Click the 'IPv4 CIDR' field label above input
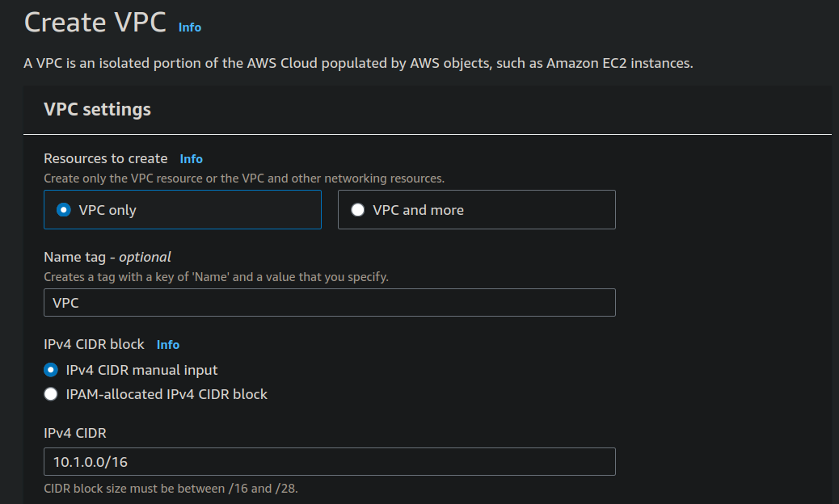 (x=75, y=433)
